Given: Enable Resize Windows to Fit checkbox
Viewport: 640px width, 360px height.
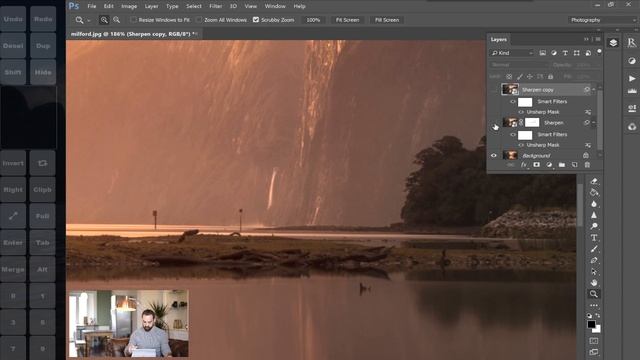Looking at the screenshot, I should tap(133, 20).
